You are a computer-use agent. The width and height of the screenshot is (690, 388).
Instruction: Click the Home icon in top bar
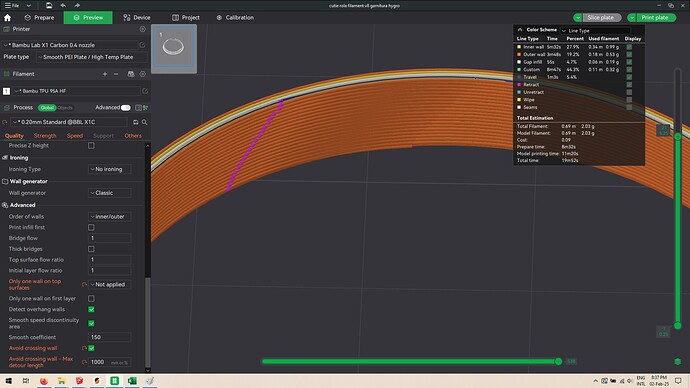point(7,18)
